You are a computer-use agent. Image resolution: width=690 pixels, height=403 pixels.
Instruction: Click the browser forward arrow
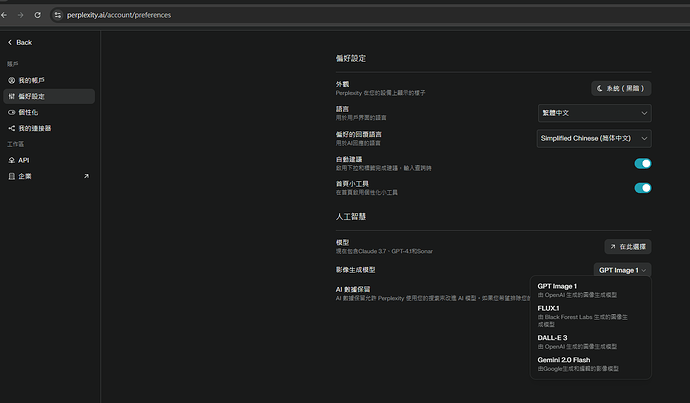point(20,15)
